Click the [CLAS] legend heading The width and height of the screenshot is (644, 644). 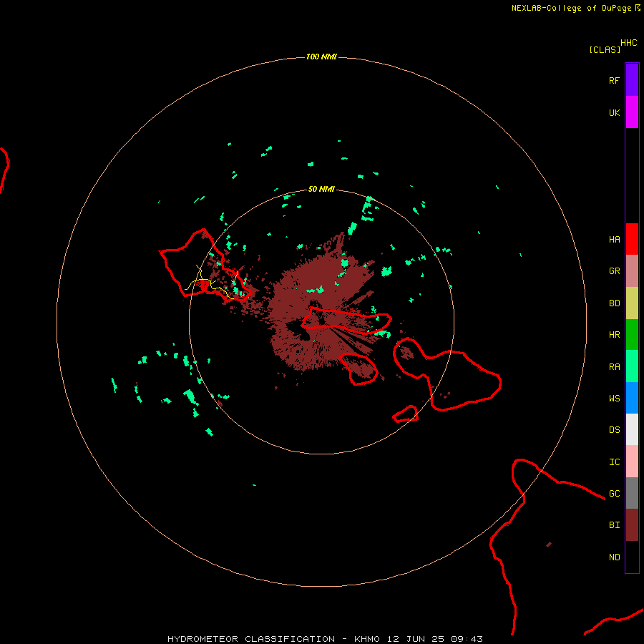tap(605, 49)
